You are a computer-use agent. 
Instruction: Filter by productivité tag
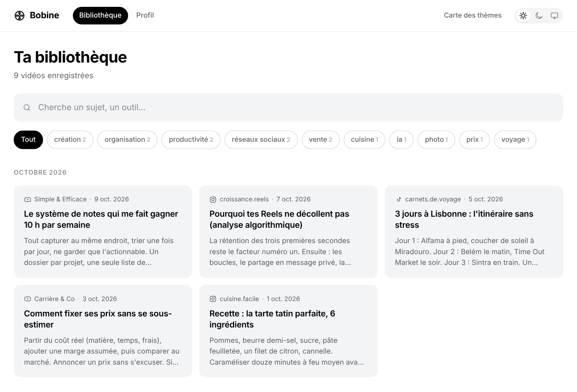tap(191, 140)
